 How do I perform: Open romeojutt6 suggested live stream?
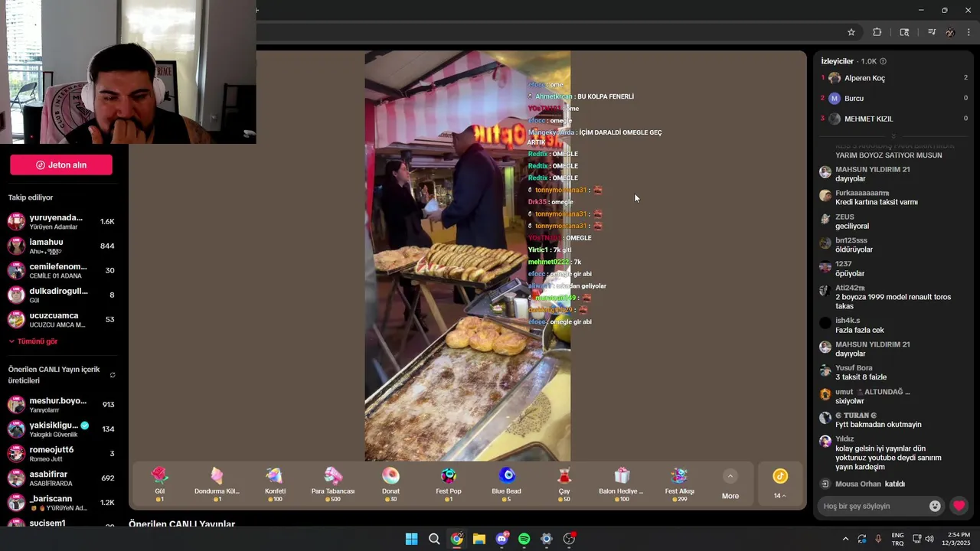tap(61, 453)
